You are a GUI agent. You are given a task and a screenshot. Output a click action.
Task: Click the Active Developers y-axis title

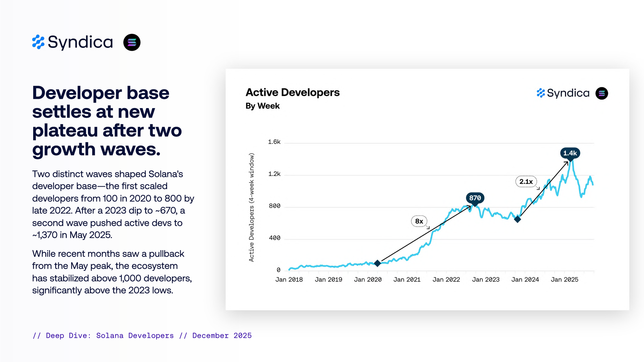pos(251,207)
